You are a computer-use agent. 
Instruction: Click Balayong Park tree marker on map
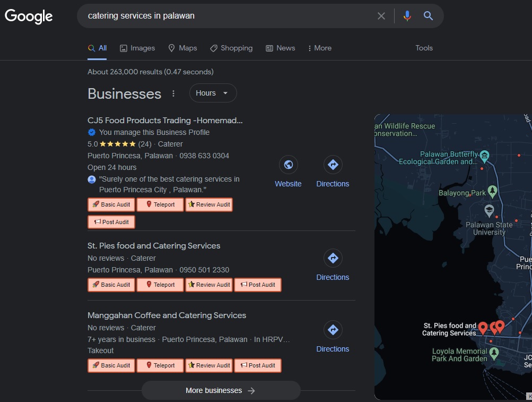[492, 192]
